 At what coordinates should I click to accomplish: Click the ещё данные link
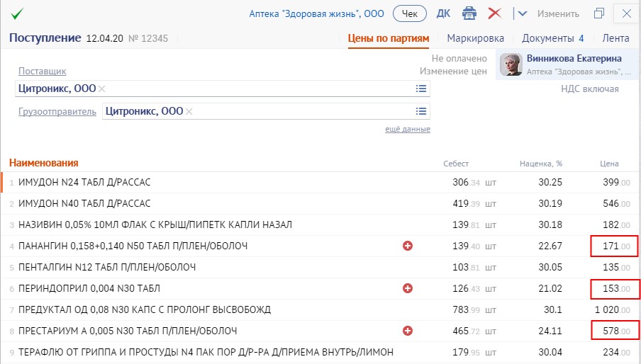[407, 129]
